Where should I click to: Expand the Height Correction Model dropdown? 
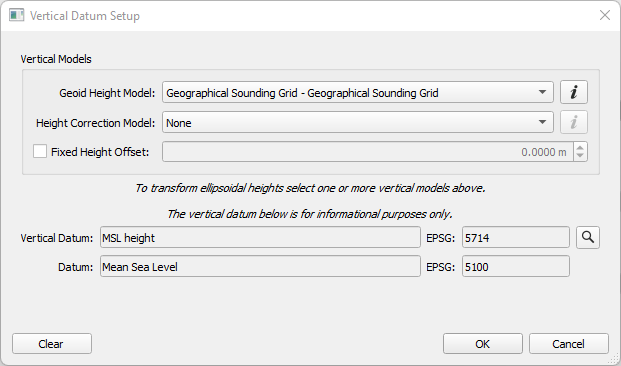point(358,122)
